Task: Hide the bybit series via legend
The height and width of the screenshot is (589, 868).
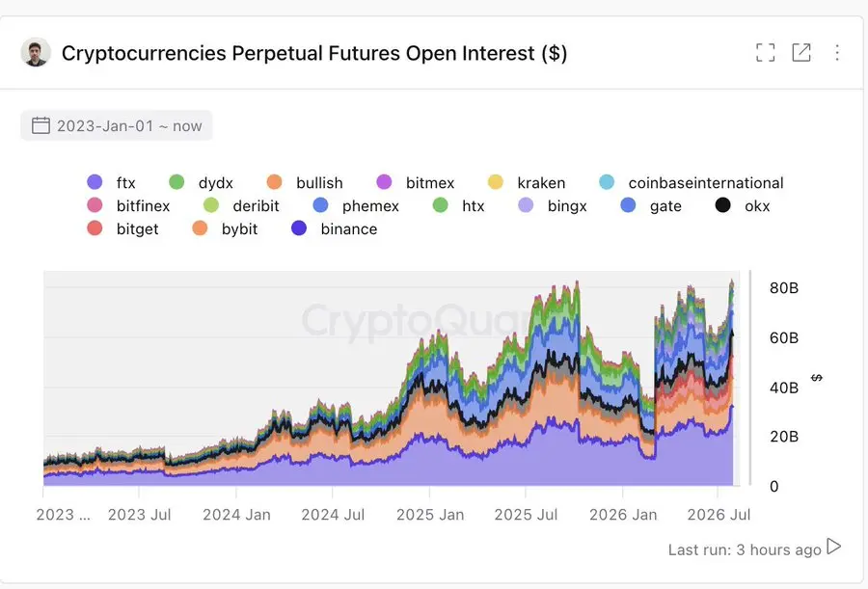Action: point(225,228)
